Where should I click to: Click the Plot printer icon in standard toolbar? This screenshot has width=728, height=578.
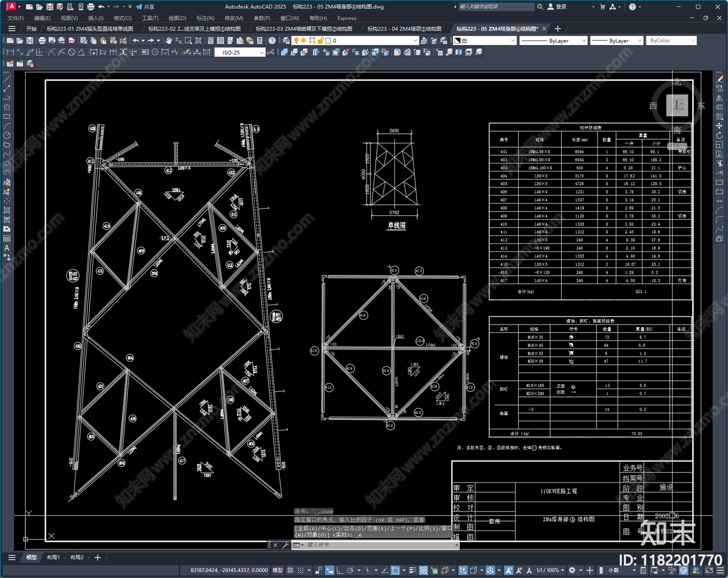click(42, 41)
